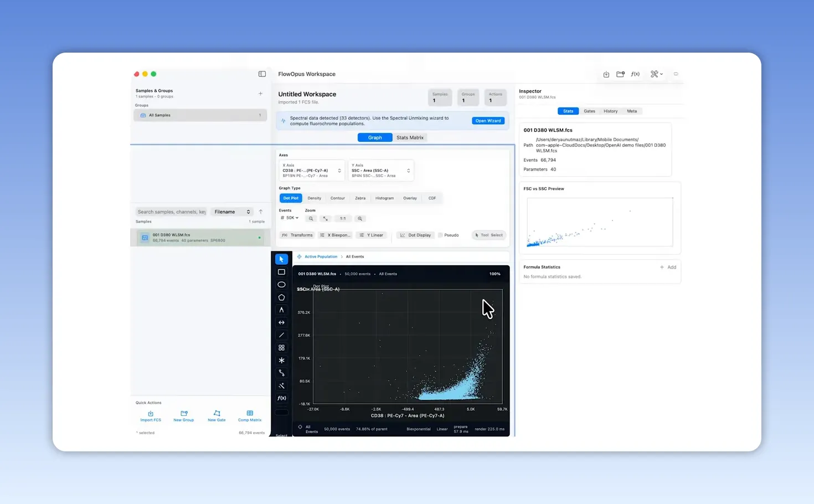
Task: Select the horizontal range gate tool
Action: click(281, 322)
